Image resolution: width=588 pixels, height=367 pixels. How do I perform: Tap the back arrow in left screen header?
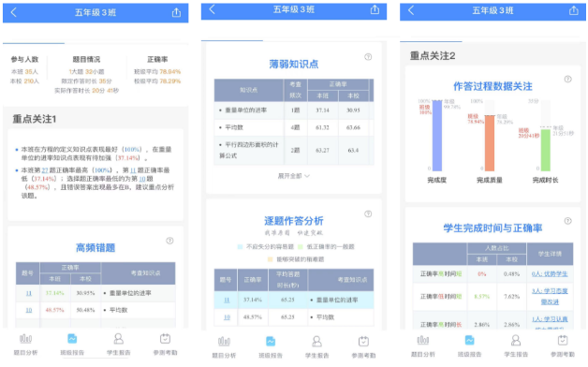(13, 12)
